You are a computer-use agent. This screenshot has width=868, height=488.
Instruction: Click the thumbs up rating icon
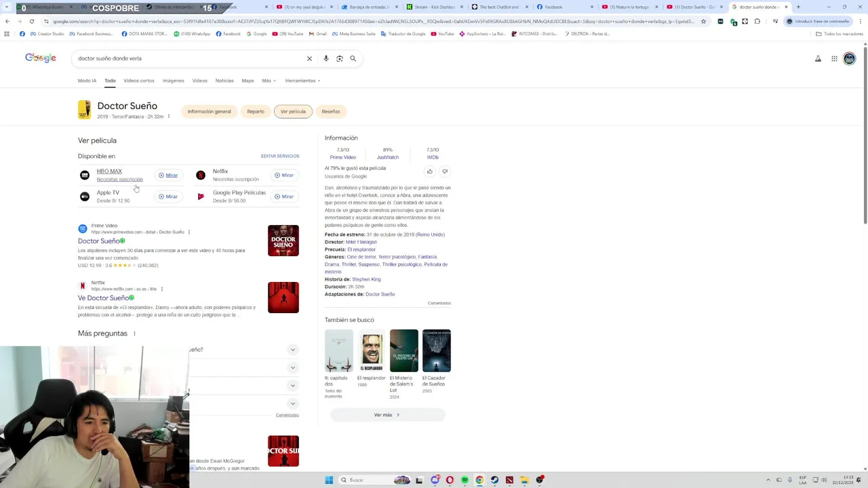[429, 171]
